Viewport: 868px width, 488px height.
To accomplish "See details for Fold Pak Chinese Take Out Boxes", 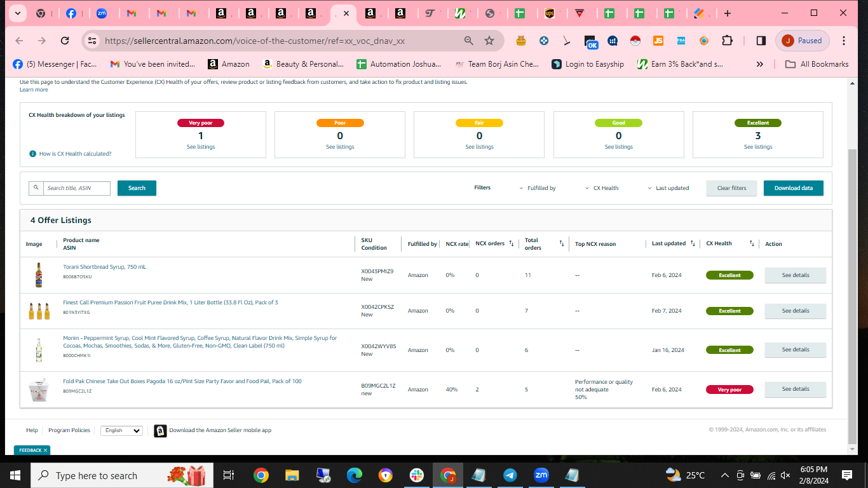I will coord(795,389).
